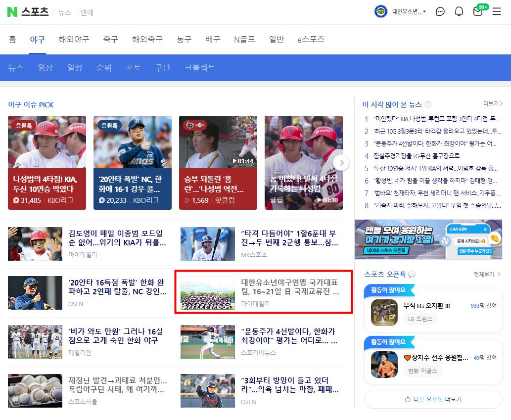Click the 한화 이글스 team tag
Screen dimensions: 511x420
point(422,371)
